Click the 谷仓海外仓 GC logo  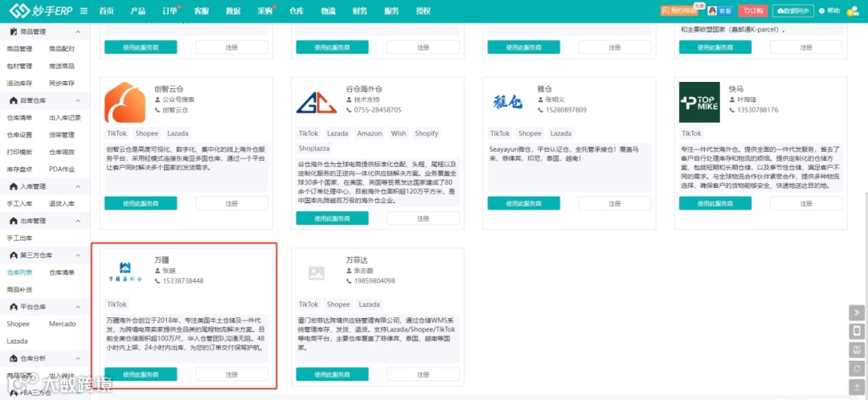coord(316,102)
